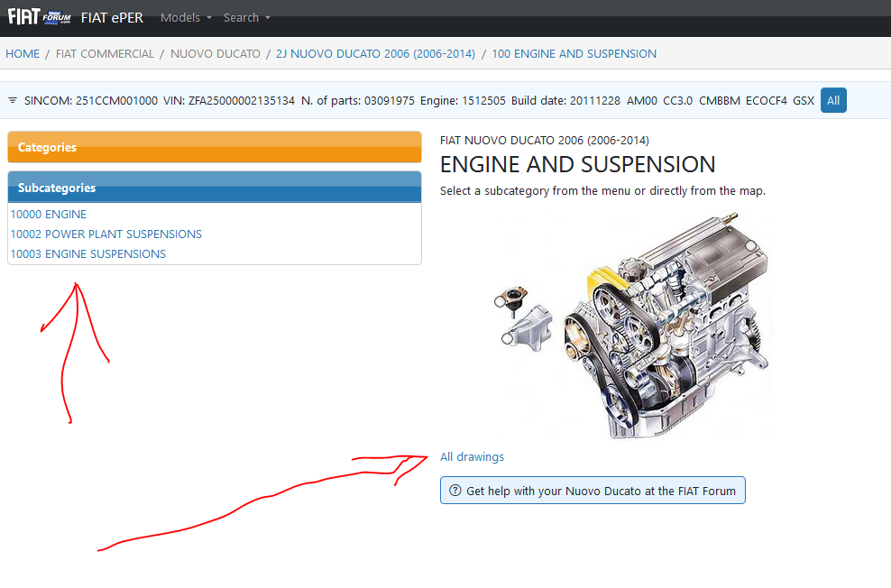This screenshot has width=891, height=588.
Task: Open the Search dropdown menu
Action: coord(246,18)
